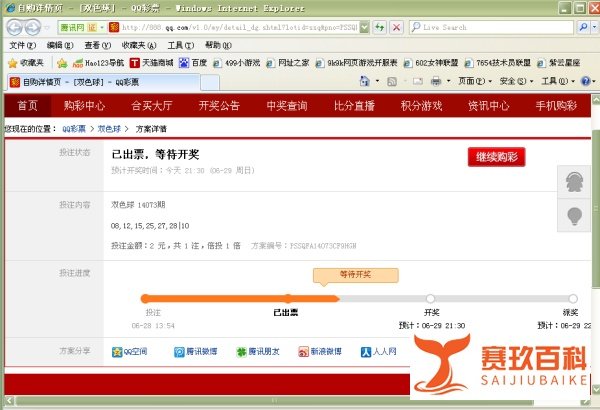Viewport: 600px width, 410px height.
Task: Click the add to favorites bar icon
Action: [x=62, y=63]
